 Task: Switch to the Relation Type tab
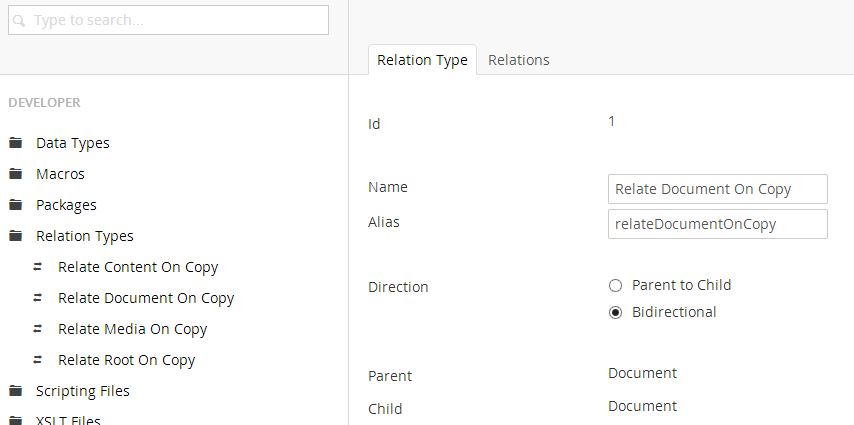422,60
